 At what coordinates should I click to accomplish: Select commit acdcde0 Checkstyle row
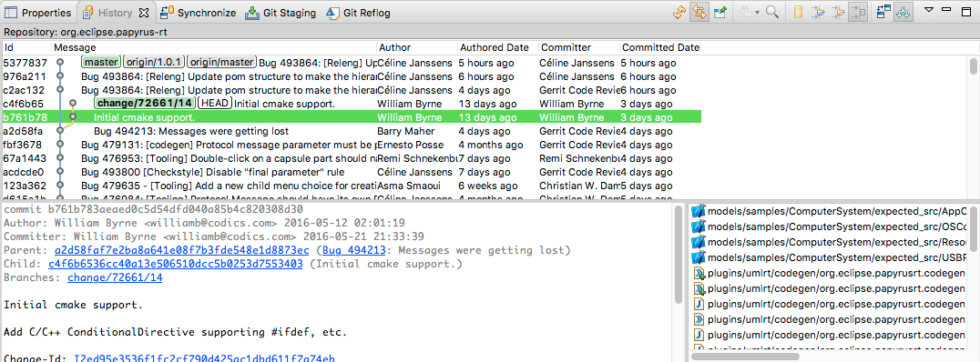click(352, 172)
